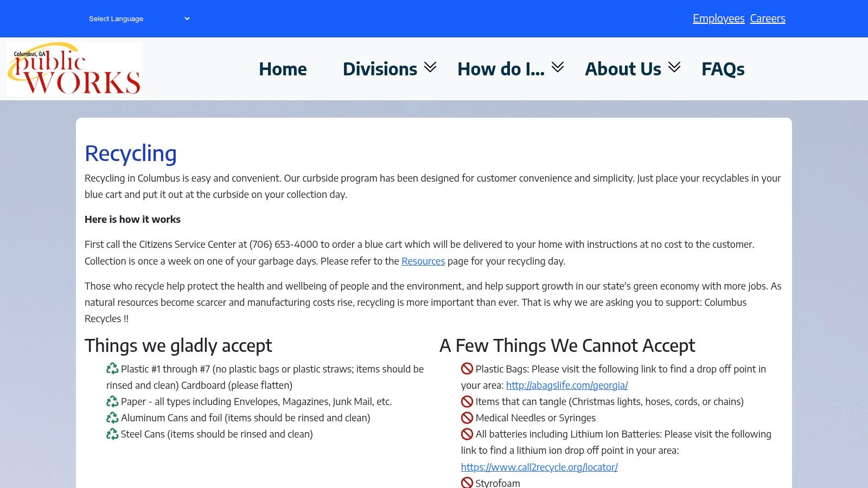Click the prohibited icon beside Plastic Bags
This screenshot has height=488, width=868.
(467, 369)
